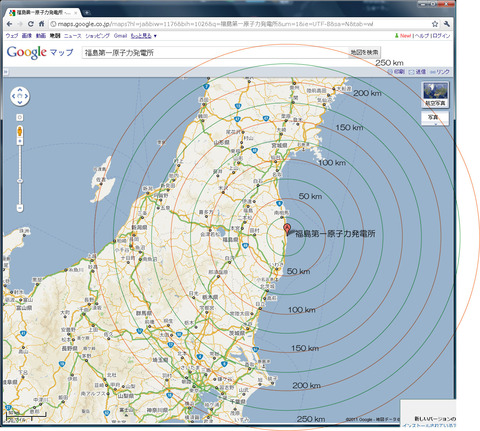Select the Street View pegman icon
Image resolution: width=480 pixels, height=431 pixels.
point(20,131)
